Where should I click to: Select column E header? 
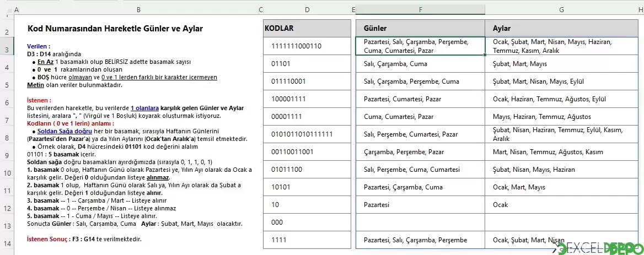point(353,9)
